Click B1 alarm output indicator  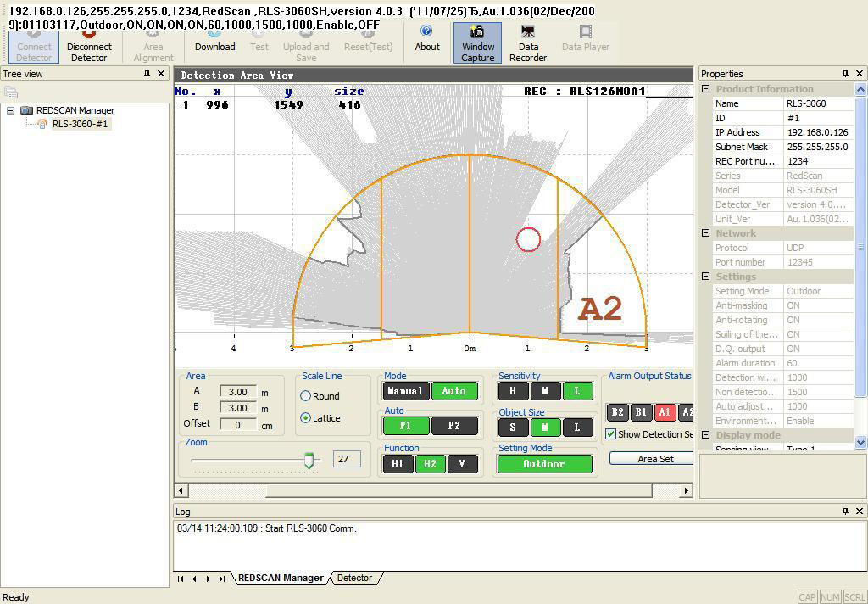[x=641, y=412]
